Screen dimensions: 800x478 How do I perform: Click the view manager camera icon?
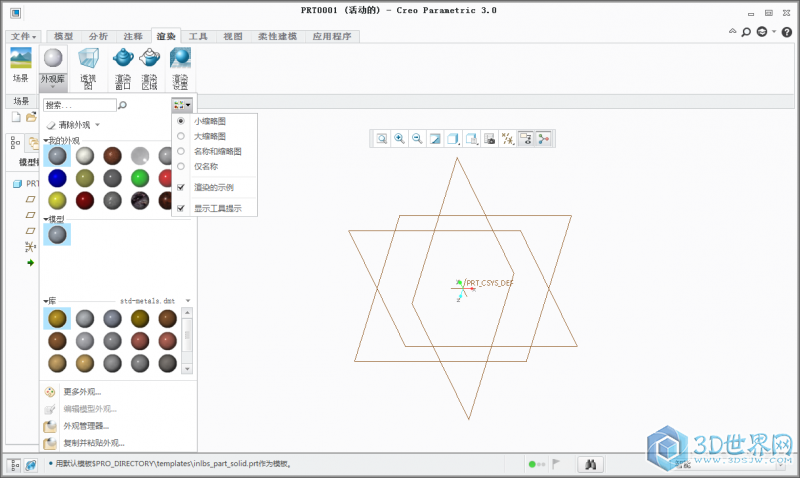tap(490, 139)
